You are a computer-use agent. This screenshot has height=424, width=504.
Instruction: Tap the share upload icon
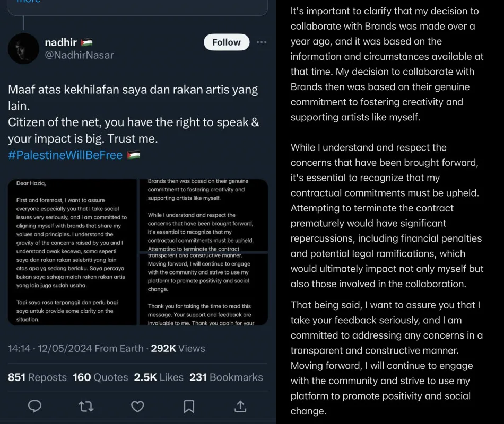(x=240, y=406)
